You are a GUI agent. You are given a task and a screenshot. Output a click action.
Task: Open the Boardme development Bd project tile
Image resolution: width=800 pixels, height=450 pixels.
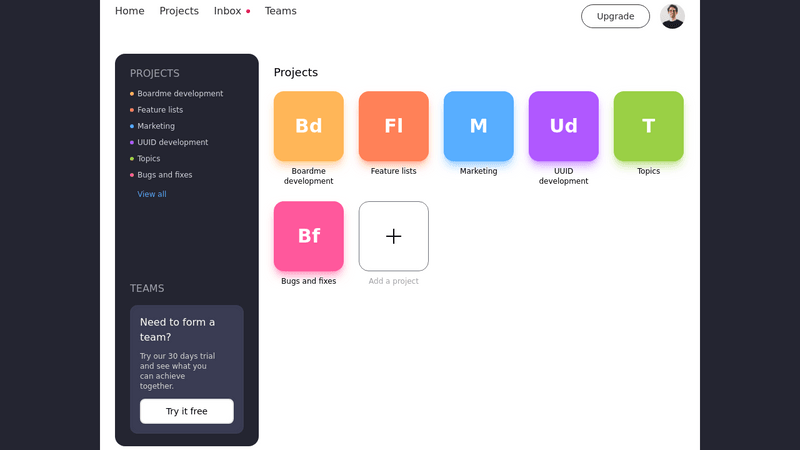[x=309, y=126]
